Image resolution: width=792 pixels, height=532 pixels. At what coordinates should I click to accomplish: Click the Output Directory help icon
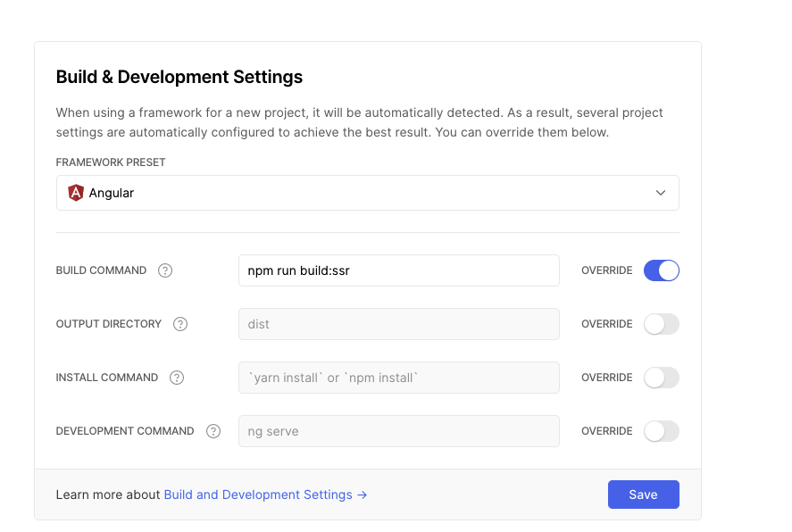tap(180, 324)
